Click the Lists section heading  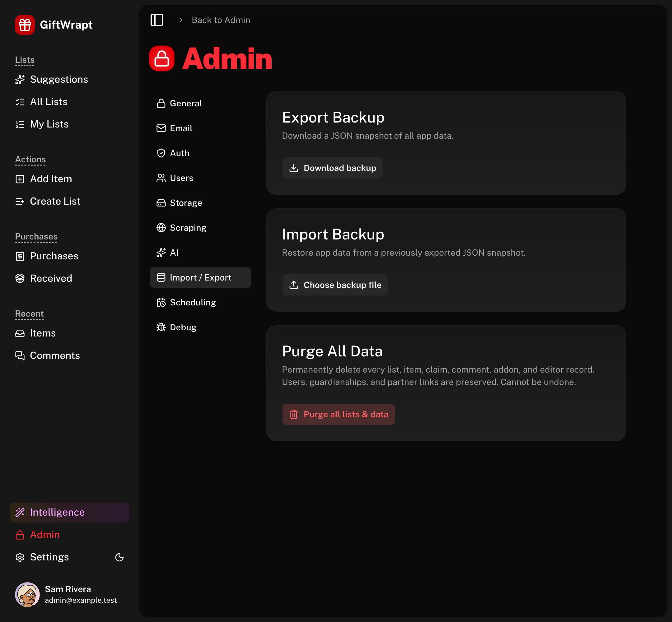click(x=25, y=60)
